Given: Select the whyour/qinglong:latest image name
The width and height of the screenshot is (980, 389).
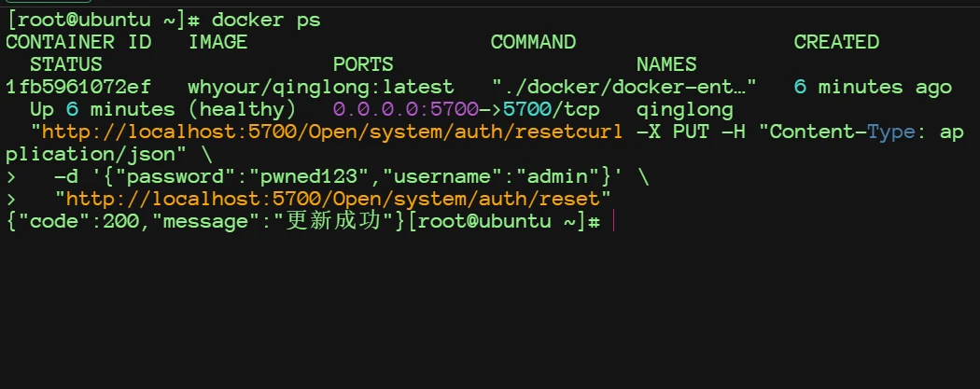Looking at the screenshot, I should [320, 87].
